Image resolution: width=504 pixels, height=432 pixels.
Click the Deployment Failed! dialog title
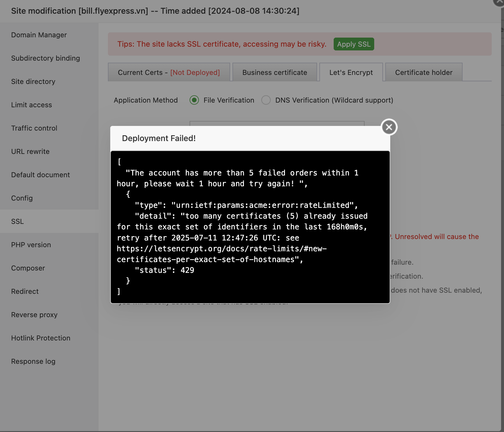click(159, 138)
